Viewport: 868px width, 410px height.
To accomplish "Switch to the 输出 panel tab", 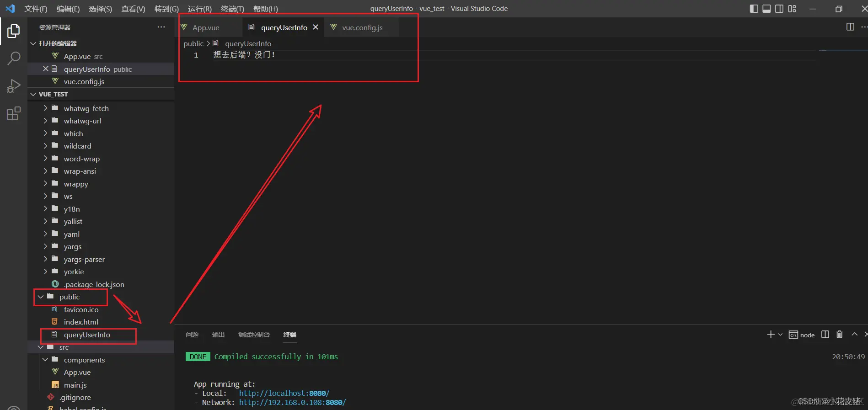I will point(218,335).
